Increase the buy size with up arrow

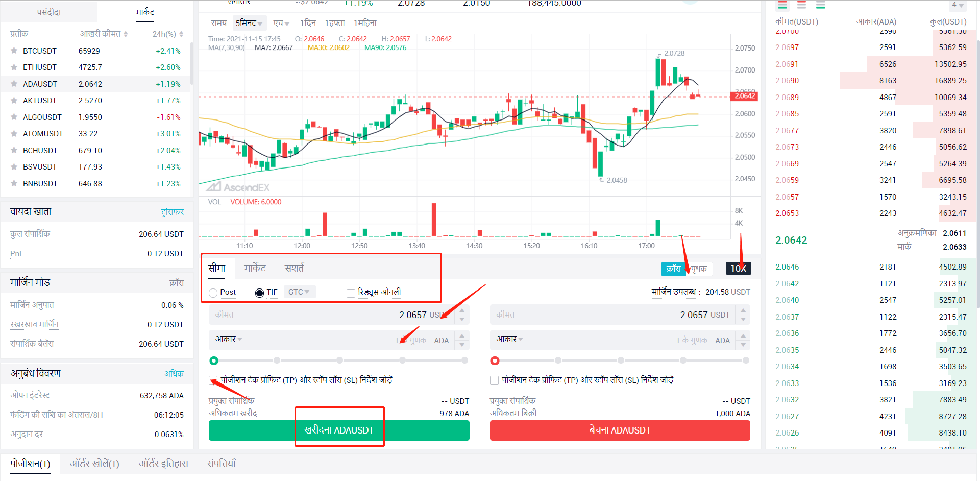point(462,335)
